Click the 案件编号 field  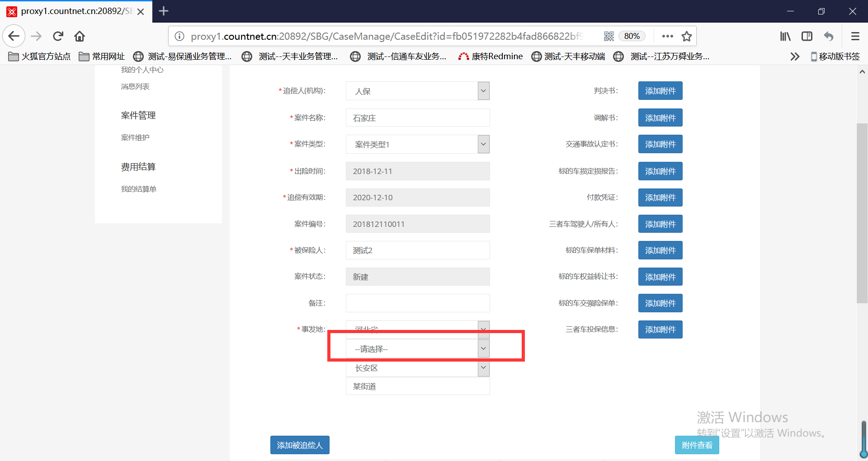pos(418,224)
